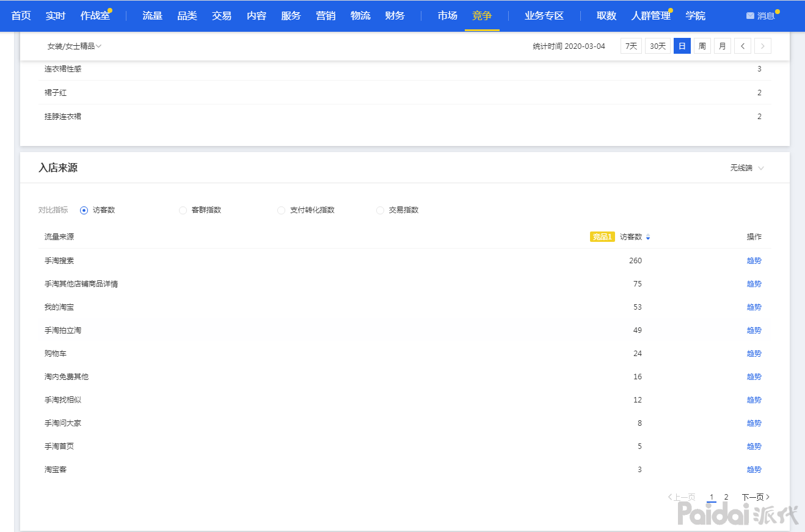View 趋势 for 手淘其他店铺商品详情
805x532 pixels.
tap(754, 284)
